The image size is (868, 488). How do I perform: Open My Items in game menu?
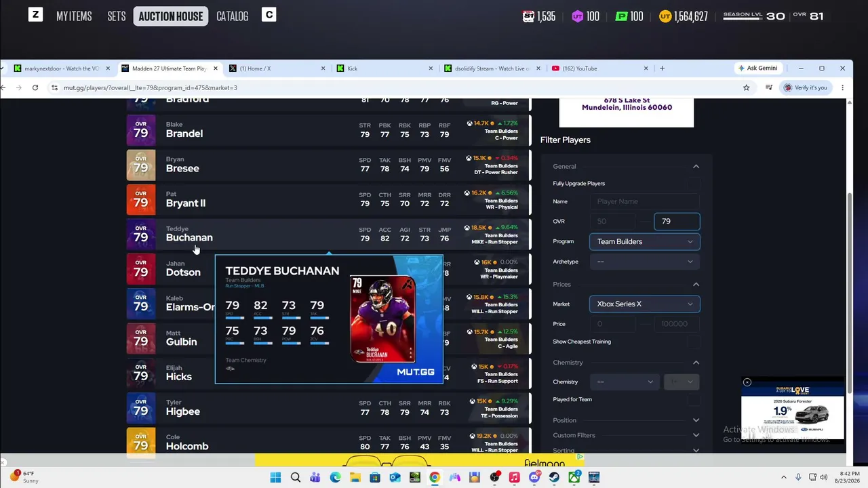click(74, 16)
